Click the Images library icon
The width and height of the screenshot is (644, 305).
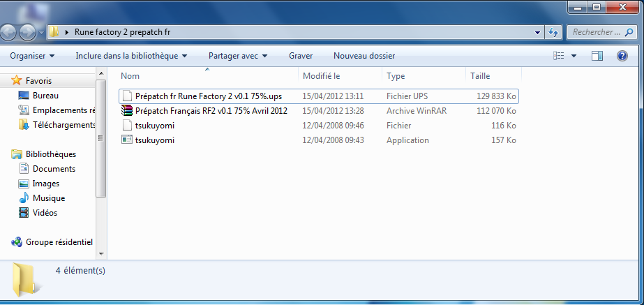pyautogui.click(x=24, y=184)
